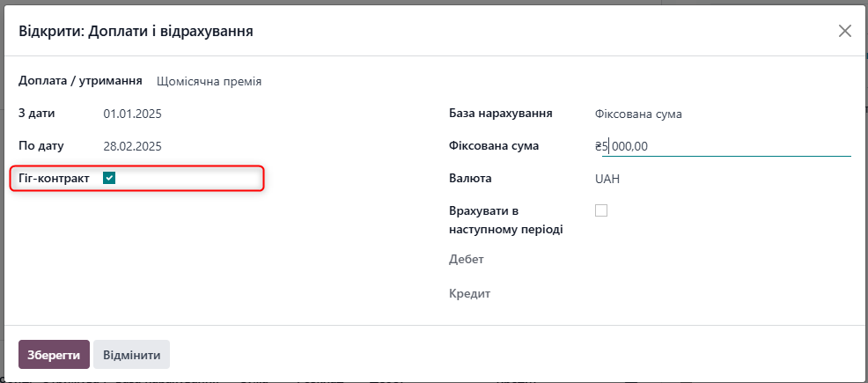Click the Дебет account field

pos(723,260)
